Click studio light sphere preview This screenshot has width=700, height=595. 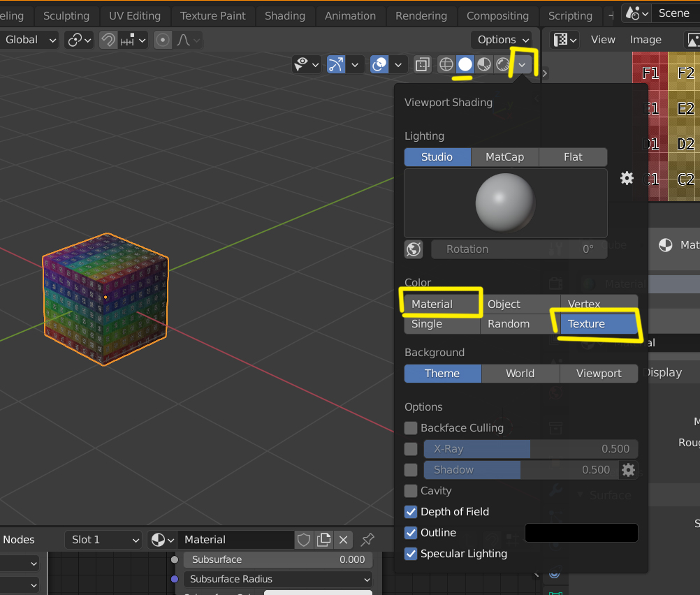click(506, 203)
